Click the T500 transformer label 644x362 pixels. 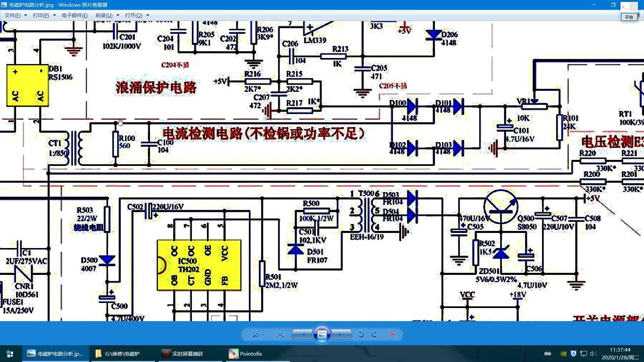[x=366, y=193]
